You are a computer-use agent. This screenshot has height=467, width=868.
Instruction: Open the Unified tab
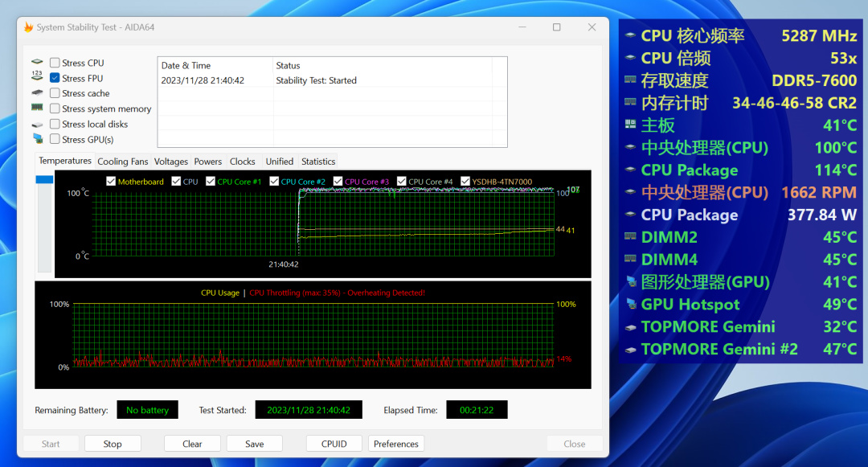coord(280,162)
